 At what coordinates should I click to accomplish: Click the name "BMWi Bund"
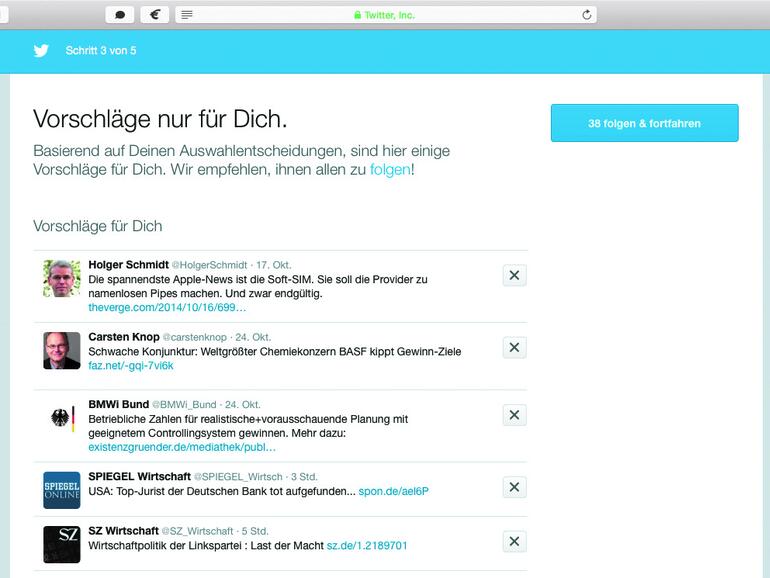[118, 404]
